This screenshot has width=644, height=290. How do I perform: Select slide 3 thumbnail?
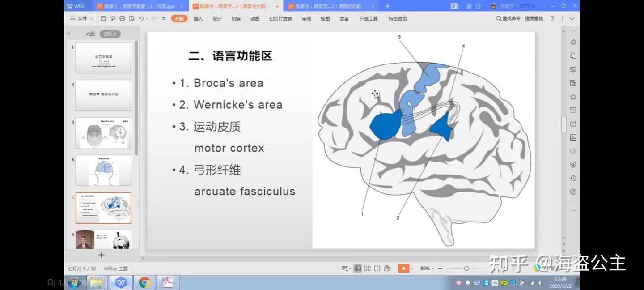(103, 133)
